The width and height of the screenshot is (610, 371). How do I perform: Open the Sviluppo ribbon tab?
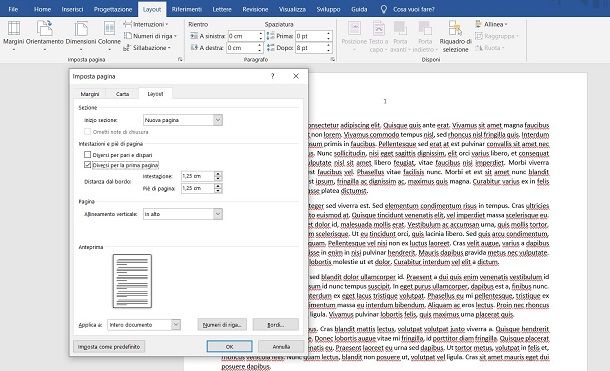(x=328, y=9)
